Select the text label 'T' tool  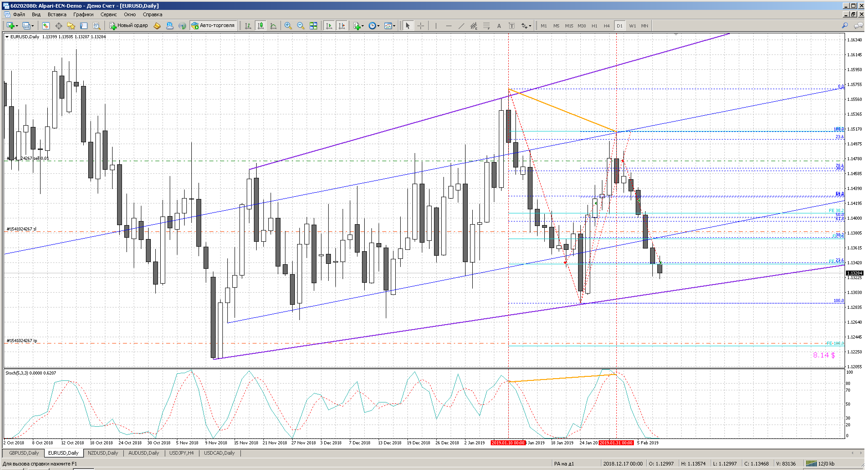click(x=511, y=26)
